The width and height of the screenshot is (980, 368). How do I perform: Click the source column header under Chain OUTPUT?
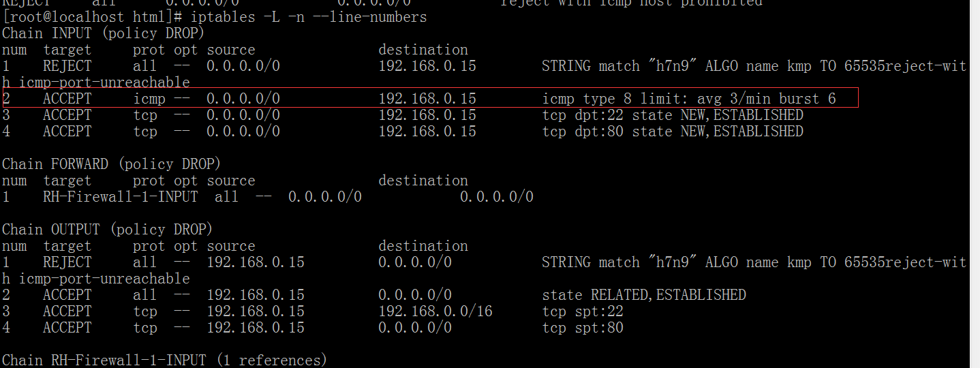[230, 246]
